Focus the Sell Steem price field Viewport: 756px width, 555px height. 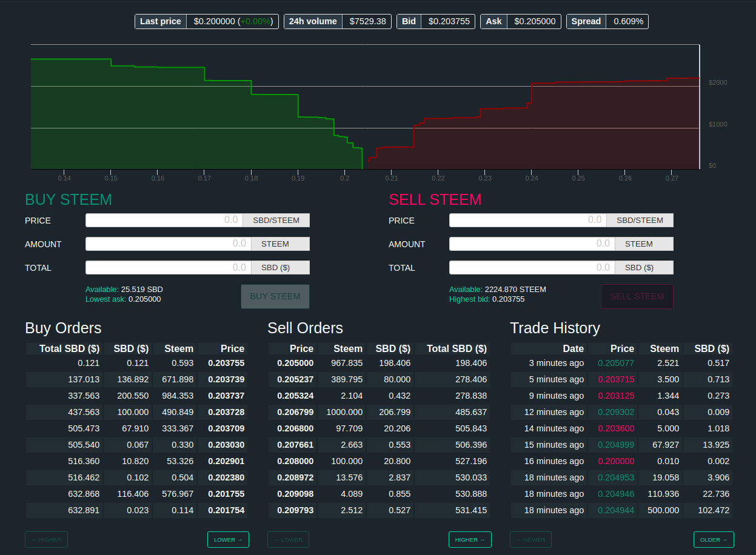(528, 220)
